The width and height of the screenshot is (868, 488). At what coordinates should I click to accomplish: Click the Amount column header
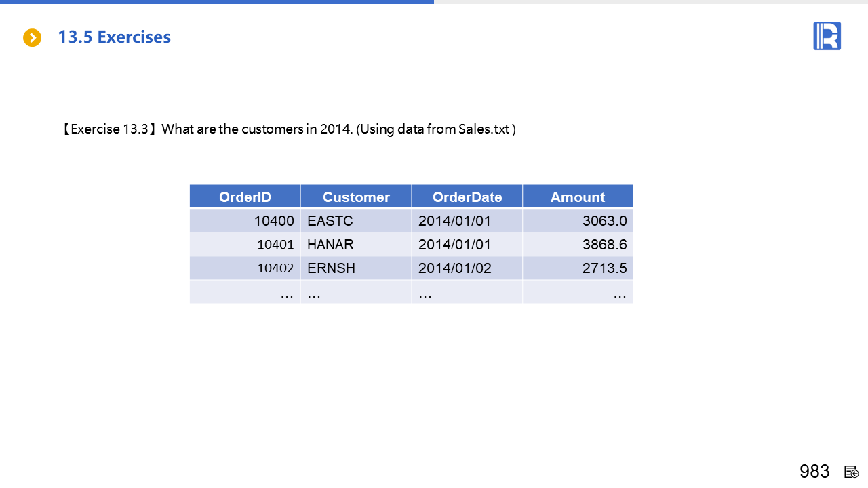coord(578,197)
